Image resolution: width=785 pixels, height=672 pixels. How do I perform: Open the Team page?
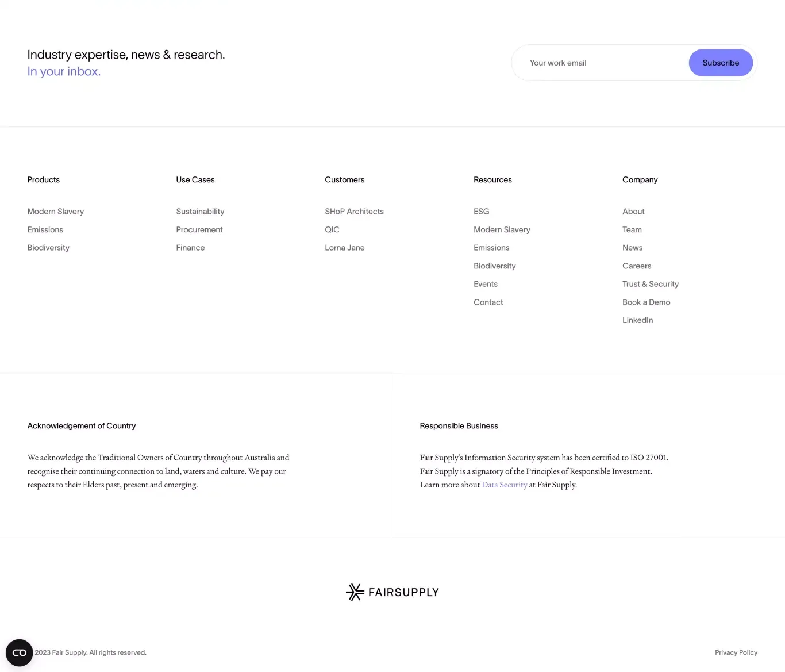632,229
